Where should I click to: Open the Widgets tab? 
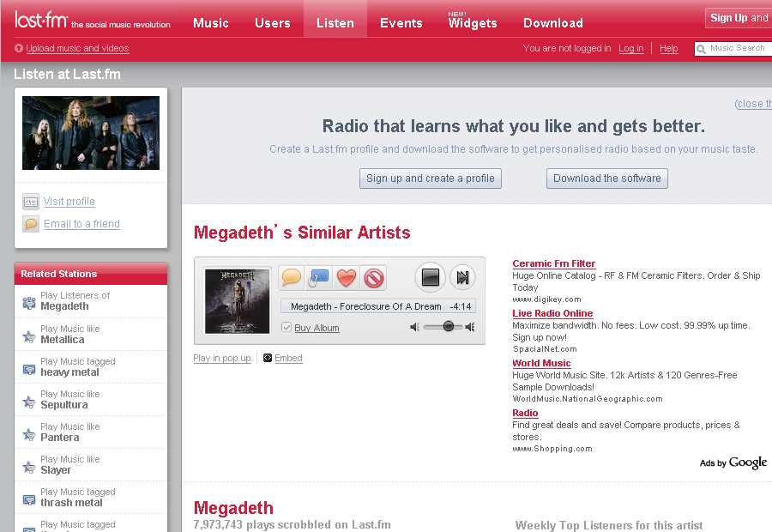[473, 23]
